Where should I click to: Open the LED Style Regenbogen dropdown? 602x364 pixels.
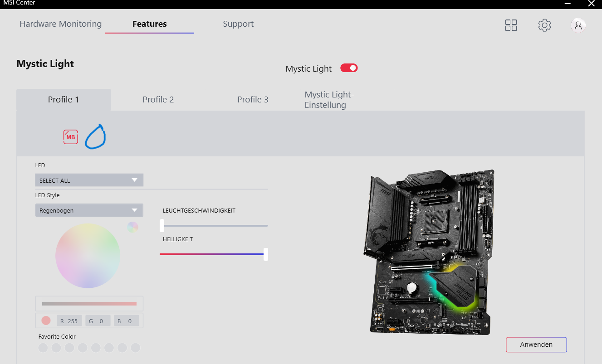(x=89, y=210)
